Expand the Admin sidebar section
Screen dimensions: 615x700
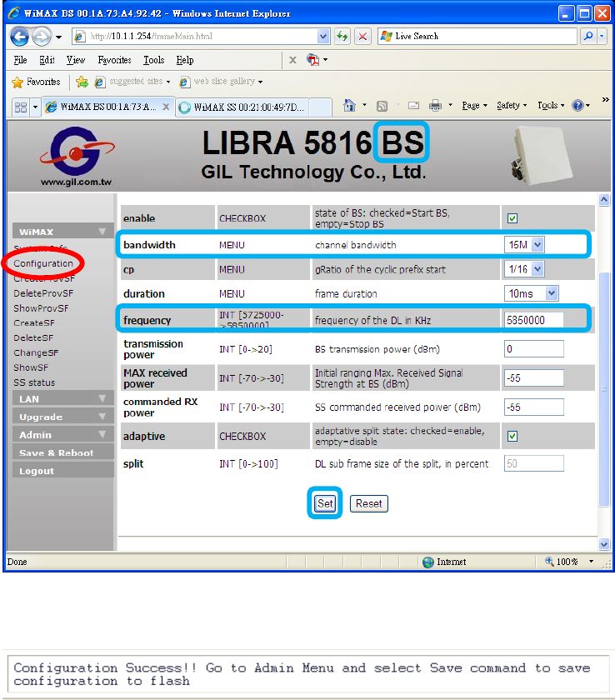(x=63, y=434)
